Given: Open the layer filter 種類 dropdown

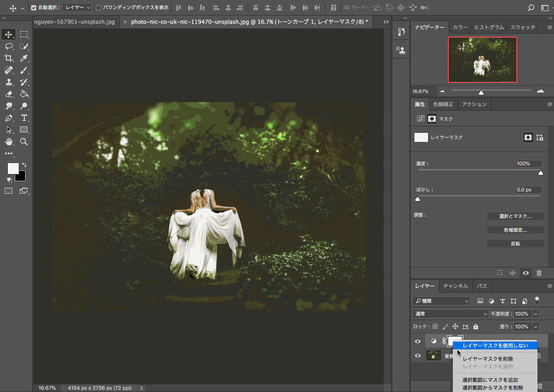Looking at the screenshot, I should (x=441, y=301).
